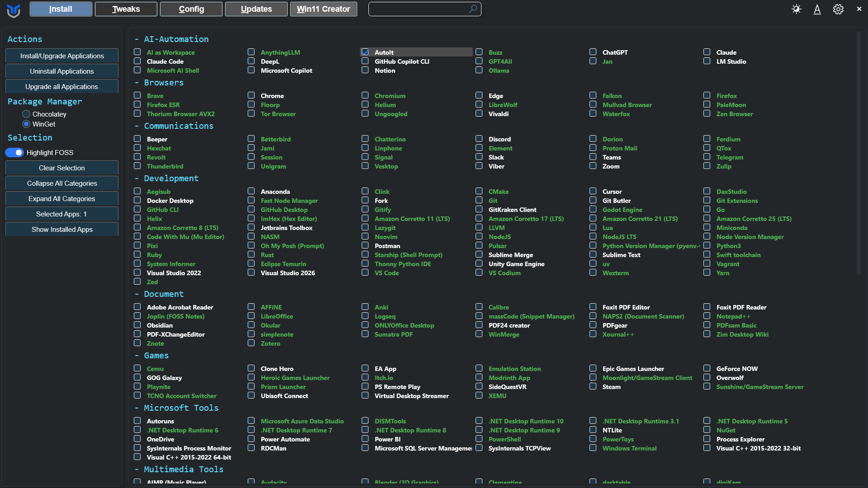Collapse the Communications category
868x488 pixels.
tap(174, 126)
